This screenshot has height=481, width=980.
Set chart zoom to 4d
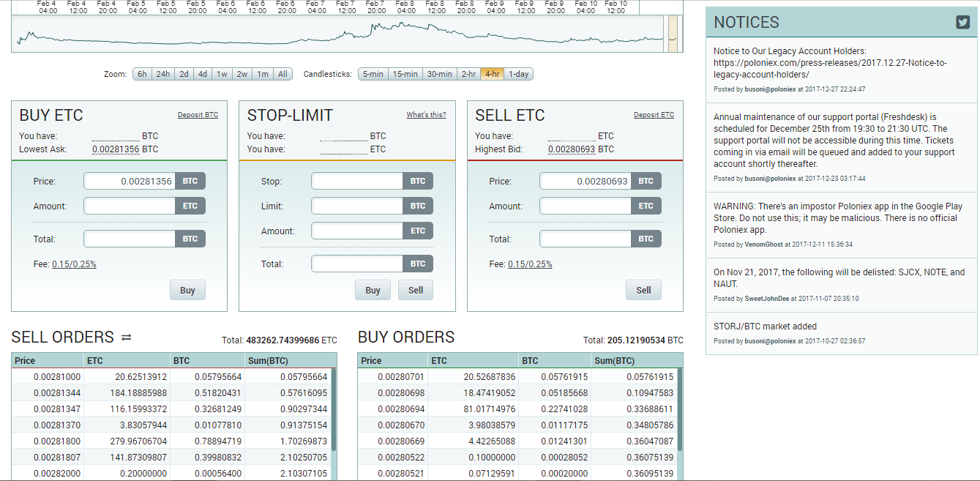pos(203,74)
